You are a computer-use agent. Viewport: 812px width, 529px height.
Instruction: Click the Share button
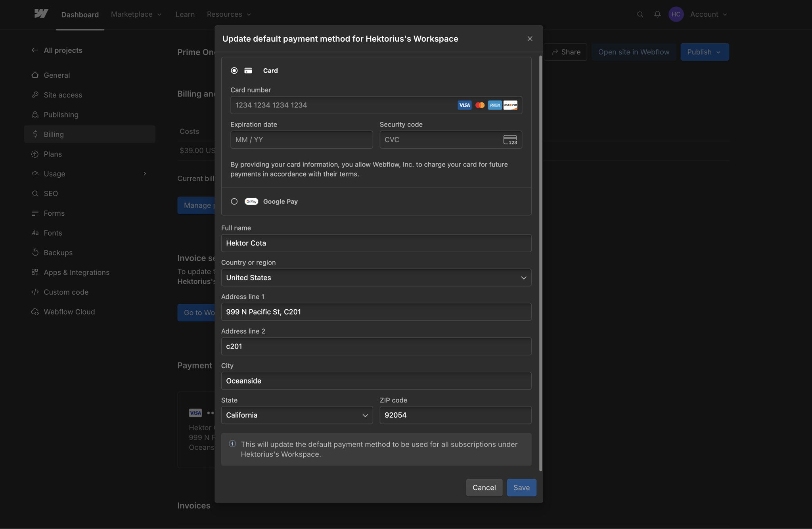(x=566, y=52)
